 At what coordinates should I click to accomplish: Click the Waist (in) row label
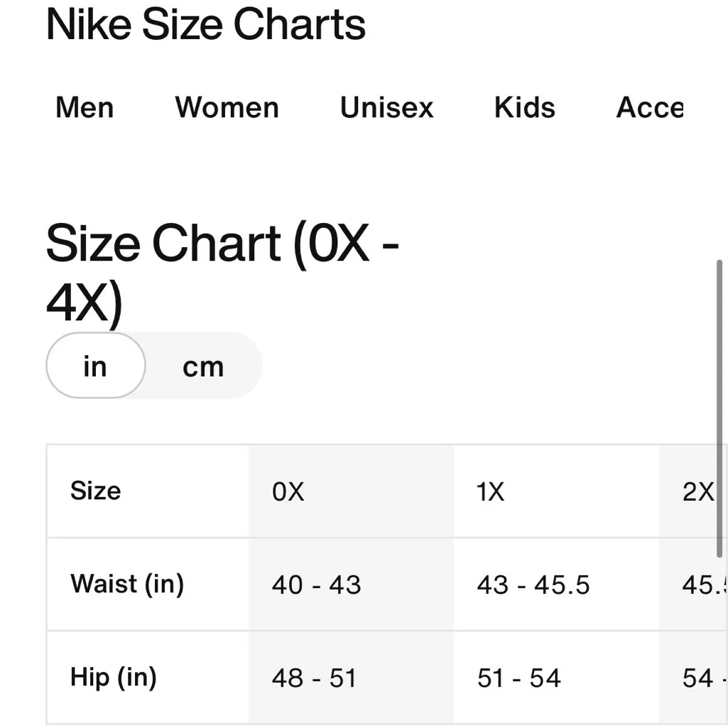point(127,585)
